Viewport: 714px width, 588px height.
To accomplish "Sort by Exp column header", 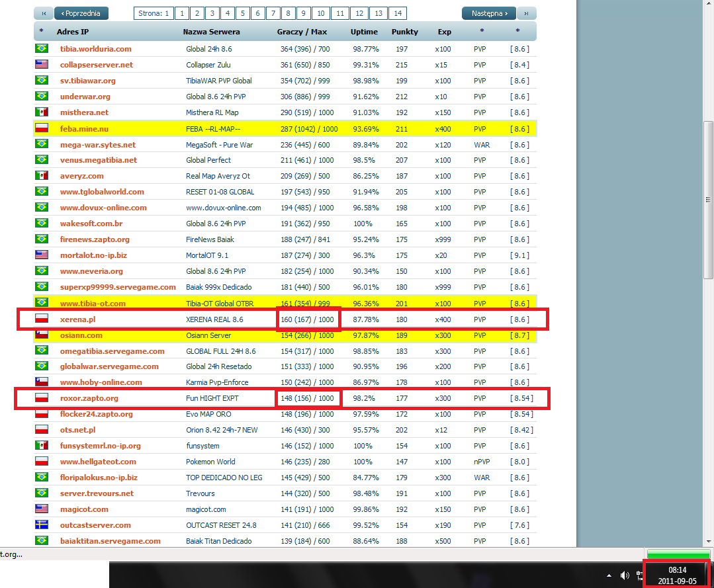I will click(x=445, y=32).
